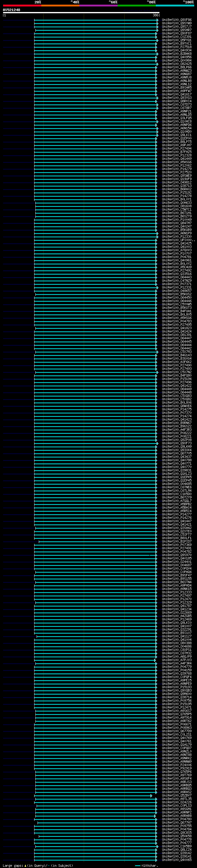Select the UniRef100_P27494 label
The height and width of the screenshot is (868, 197).
click(176, 149)
